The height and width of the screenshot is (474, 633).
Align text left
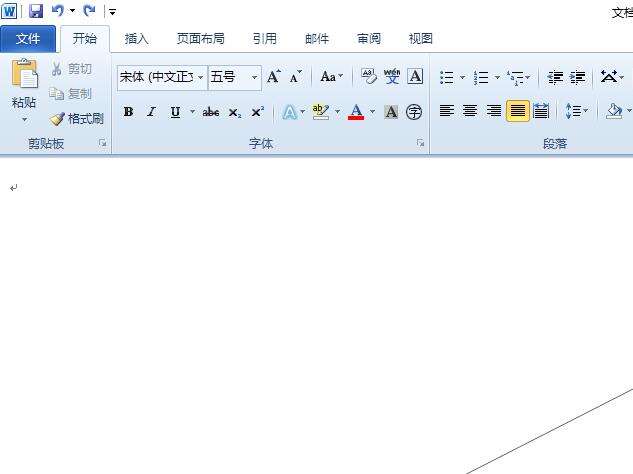click(447, 111)
